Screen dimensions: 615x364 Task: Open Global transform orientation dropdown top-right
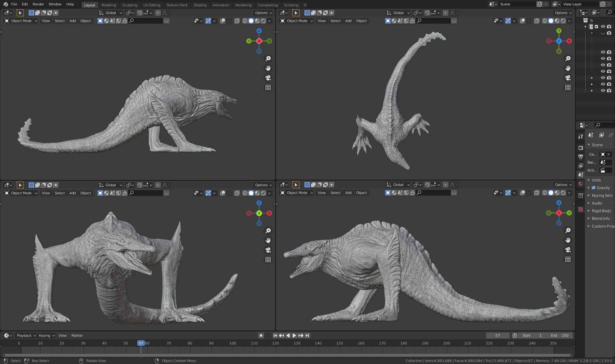tap(398, 13)
